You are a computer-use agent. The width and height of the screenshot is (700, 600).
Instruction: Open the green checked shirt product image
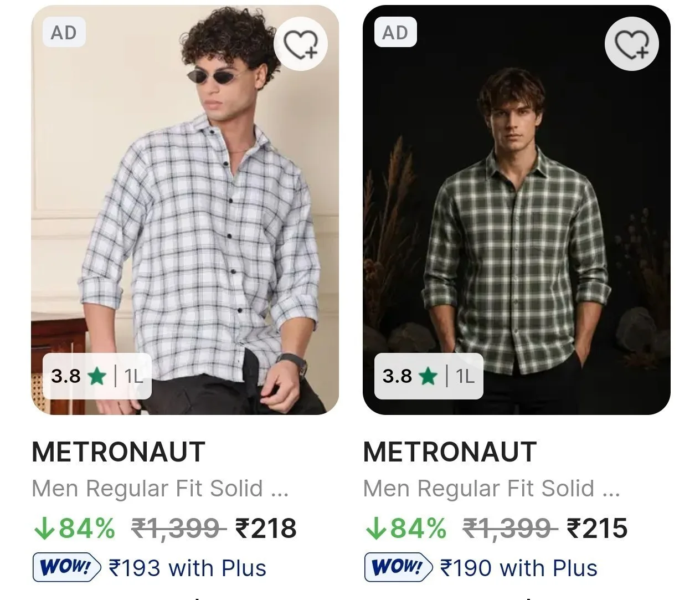point(517,210)
